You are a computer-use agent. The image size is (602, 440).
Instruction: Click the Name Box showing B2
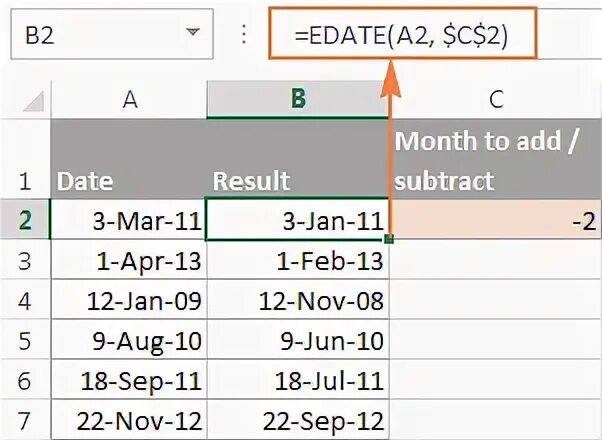90,34
